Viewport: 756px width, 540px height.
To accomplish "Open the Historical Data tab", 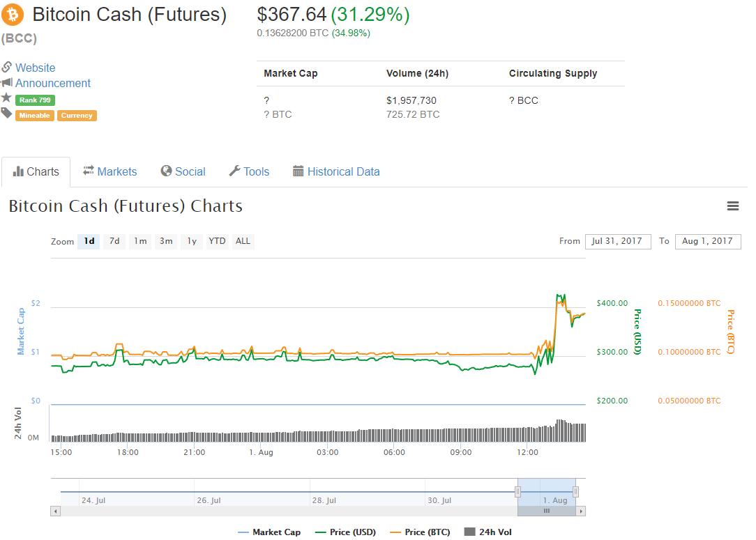I will point(337,171).
